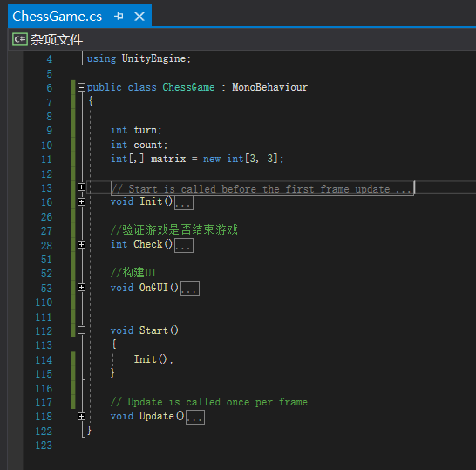Image resolution: width=476 pixels, height=470 pixels.
Task: Click the C# file icon beside 杂项文件
Action: tap(20, 39)
